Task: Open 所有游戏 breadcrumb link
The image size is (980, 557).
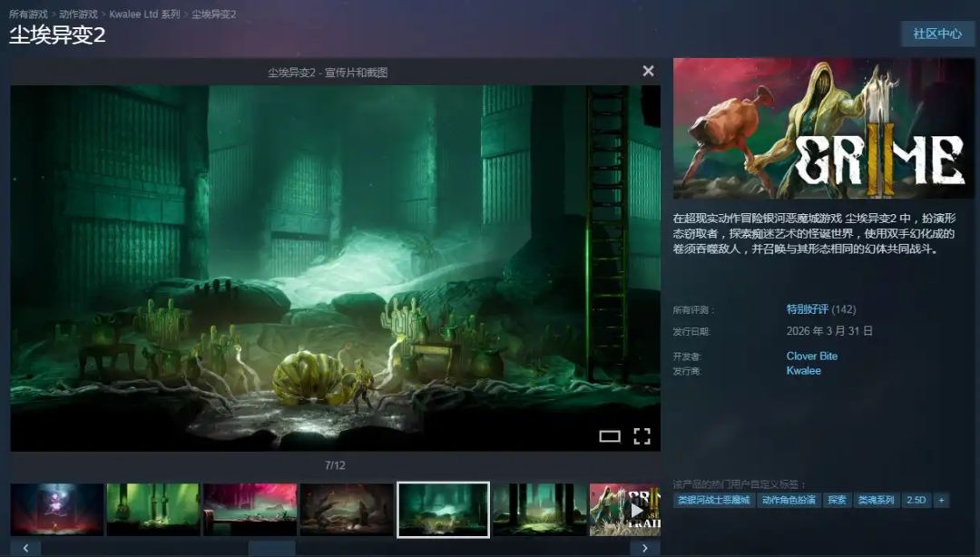Action: tap(29, 14)
